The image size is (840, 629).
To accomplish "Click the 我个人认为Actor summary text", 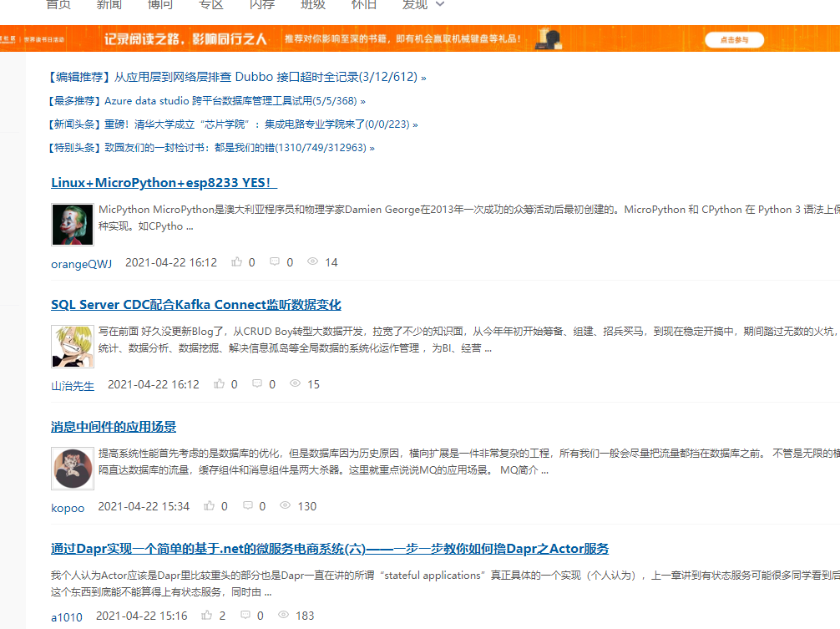I will click(445, 583).
